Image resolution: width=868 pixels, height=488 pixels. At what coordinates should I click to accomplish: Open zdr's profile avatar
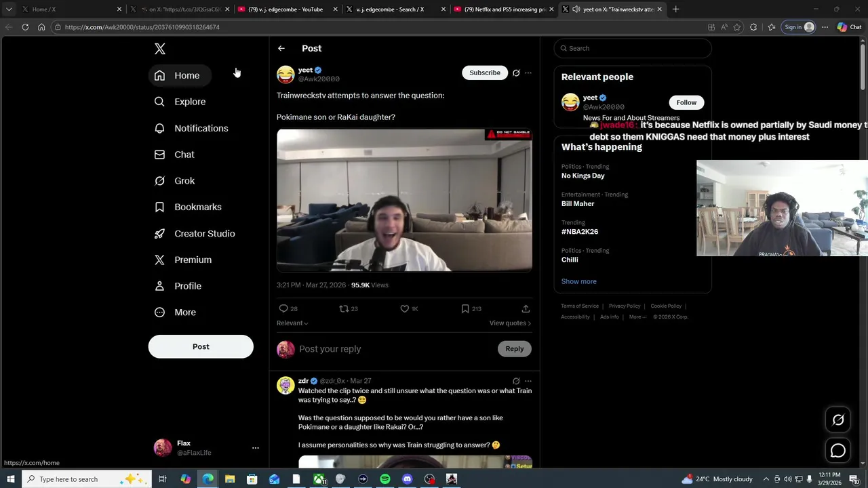pyautogui.click(x=285, y=386)
